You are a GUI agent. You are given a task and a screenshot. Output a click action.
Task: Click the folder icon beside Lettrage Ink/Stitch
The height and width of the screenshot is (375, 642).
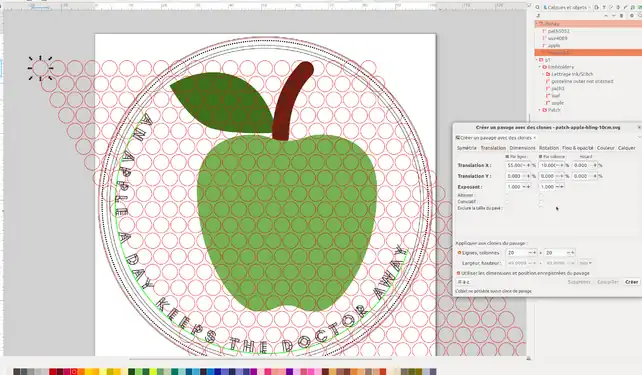[548, 74]
